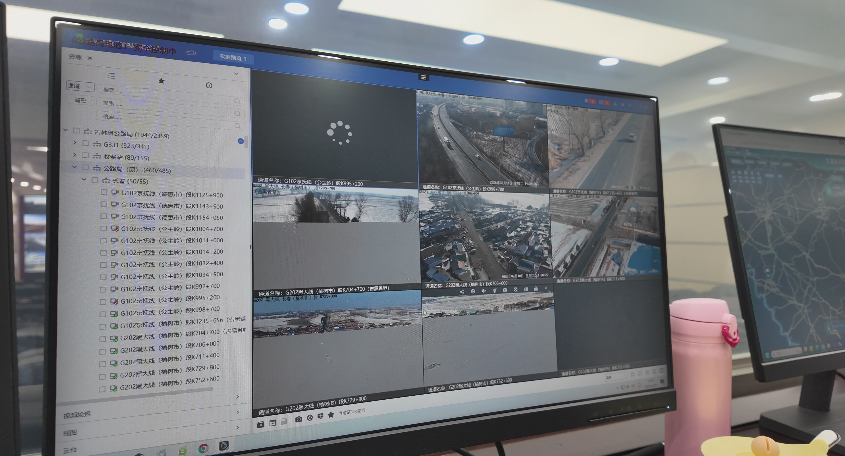This screenshot has width=845, height=456.
Task: Click the Chrome icon in the Windows taskbar
Action: click(x=203, y=448)
